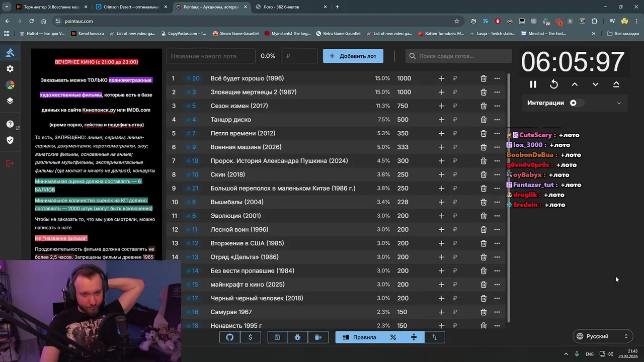Switch to Лото - 362 билетов tab

(292, 7)
